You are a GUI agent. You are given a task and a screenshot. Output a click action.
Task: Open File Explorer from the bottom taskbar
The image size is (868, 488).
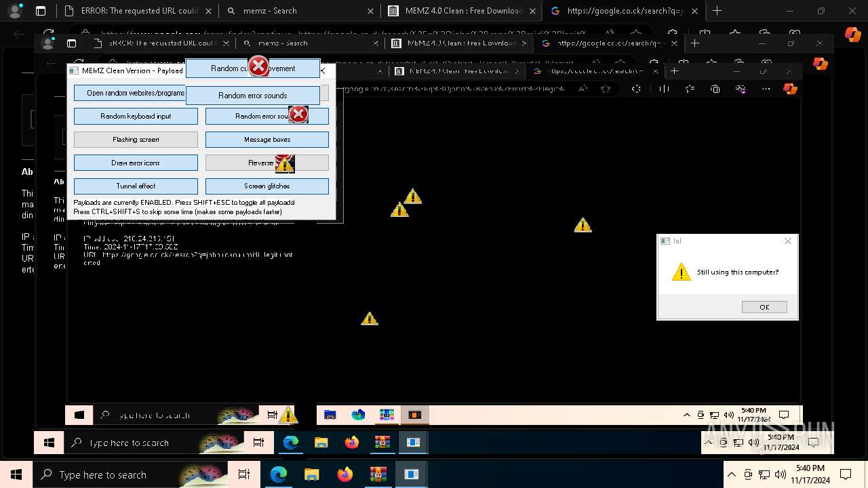312,474
